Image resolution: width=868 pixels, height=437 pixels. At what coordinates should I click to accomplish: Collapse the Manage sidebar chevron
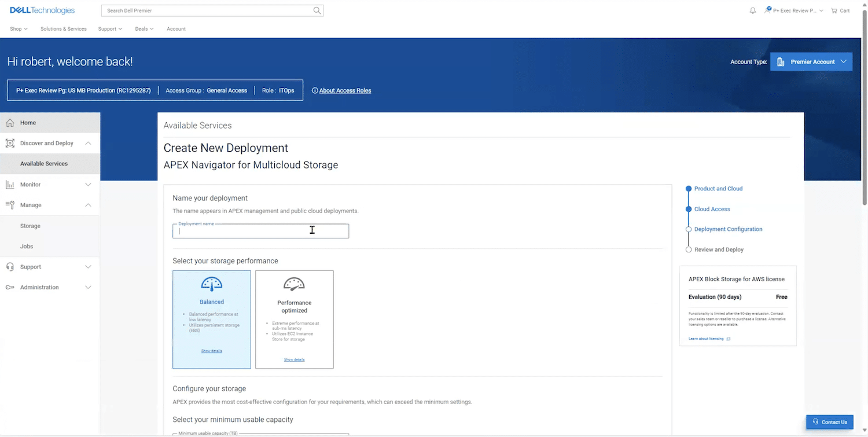[88, 205]
